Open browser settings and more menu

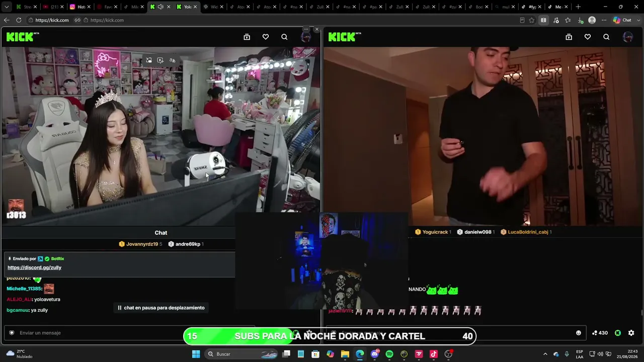(x=604, y=20)
